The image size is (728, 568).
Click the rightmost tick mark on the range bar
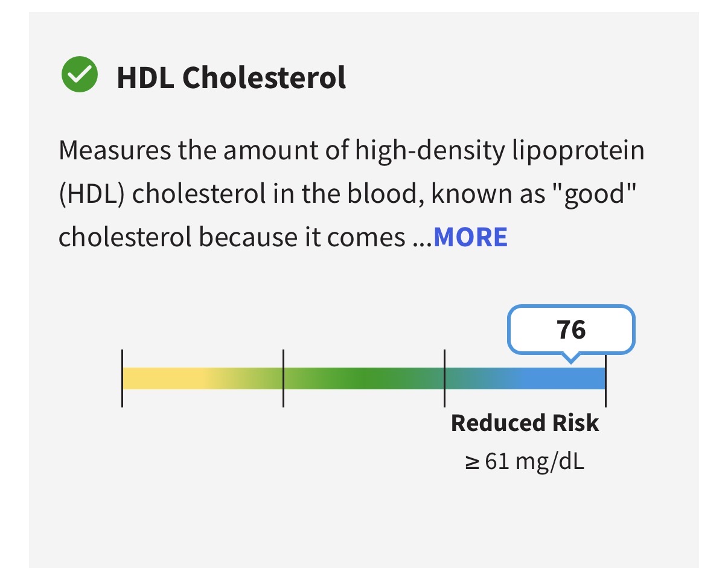[x=605, y=378]
